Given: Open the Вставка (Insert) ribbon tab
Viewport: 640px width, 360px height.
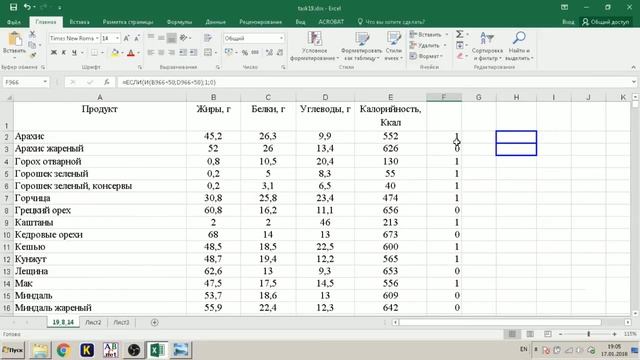Looking at the screenshot, I should [79, 22].
